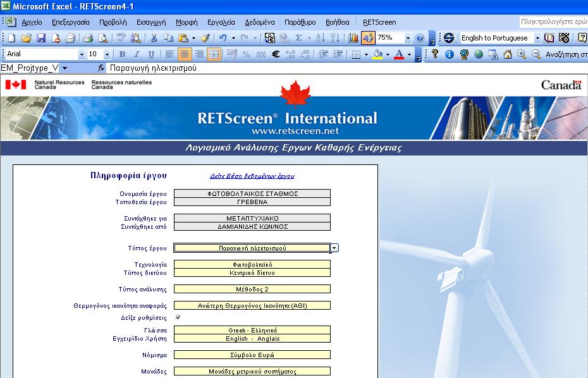Copy selection with the Copy icon
This screenshot has height=378, width=588.
168,38
